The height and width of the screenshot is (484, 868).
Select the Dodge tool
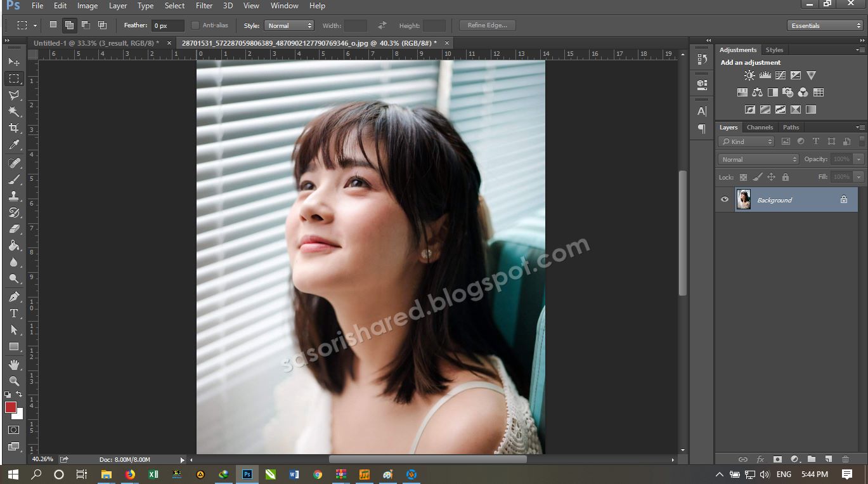tap(14, 278)
